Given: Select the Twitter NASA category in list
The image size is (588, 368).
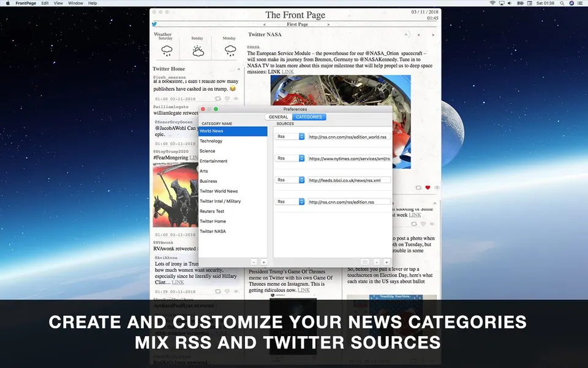Looking at the screenshot, I should [x=233, y=231].
